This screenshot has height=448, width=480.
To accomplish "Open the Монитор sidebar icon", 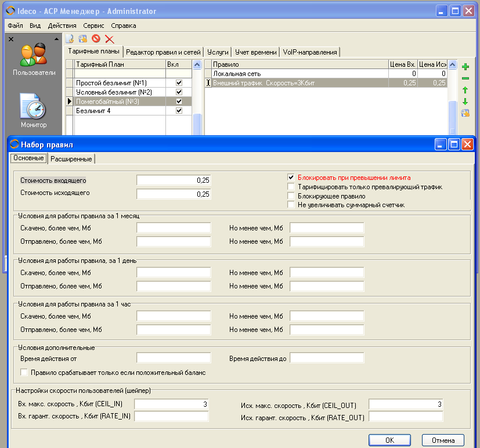I will [x=34, y=110].
